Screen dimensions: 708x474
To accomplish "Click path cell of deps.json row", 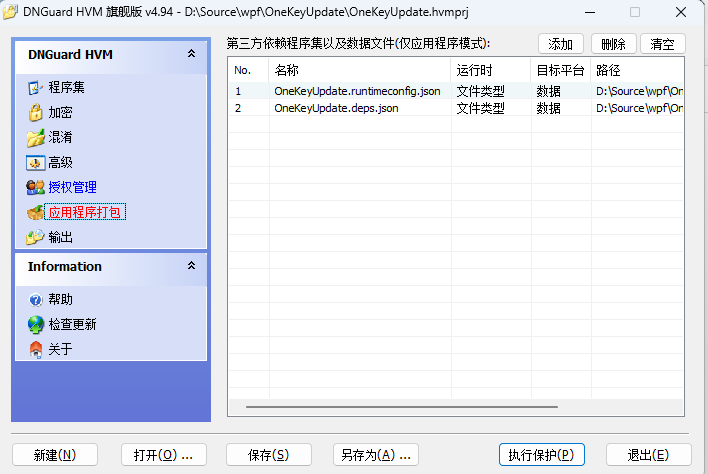I will tap(639, 108).
